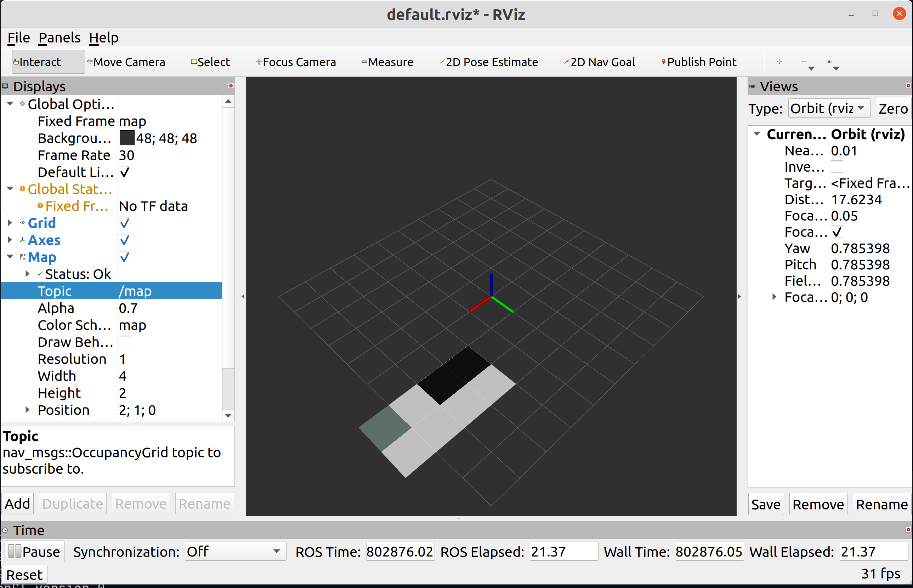Pick the Measure tool
The height and width of the screenshot is (588, 913).
pyautogui.click(x=387, y=62)
